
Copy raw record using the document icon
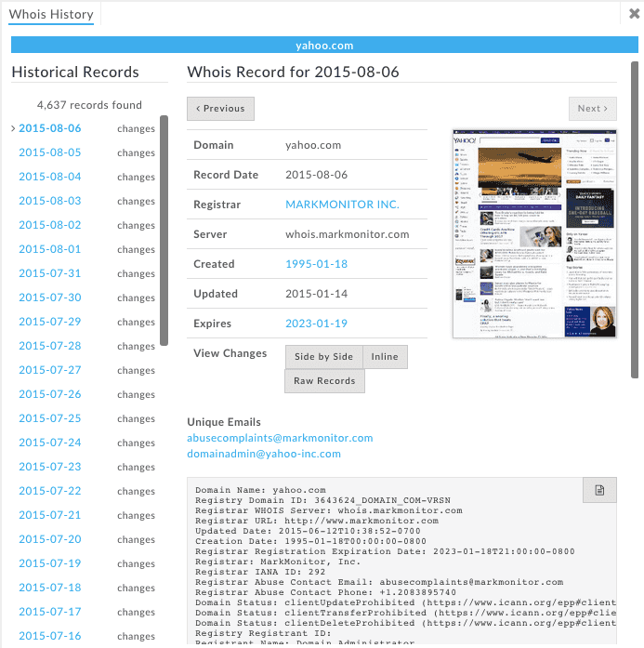(599, 490)
